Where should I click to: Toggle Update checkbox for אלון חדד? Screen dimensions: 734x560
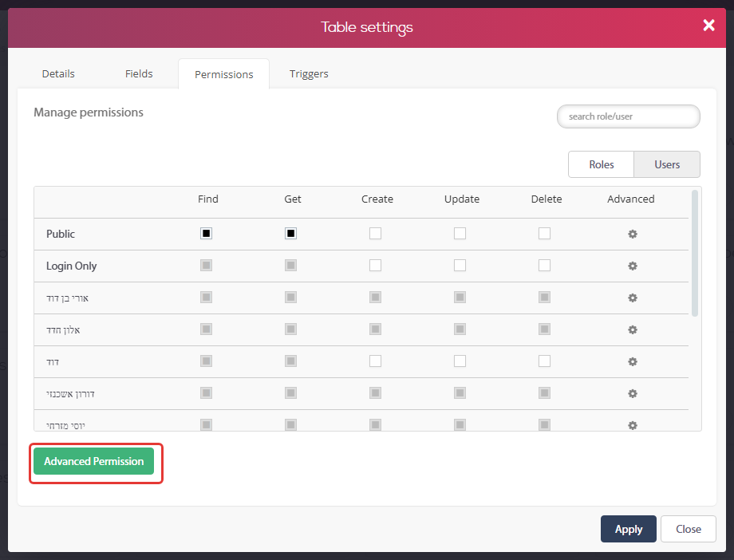pos(460,329)
